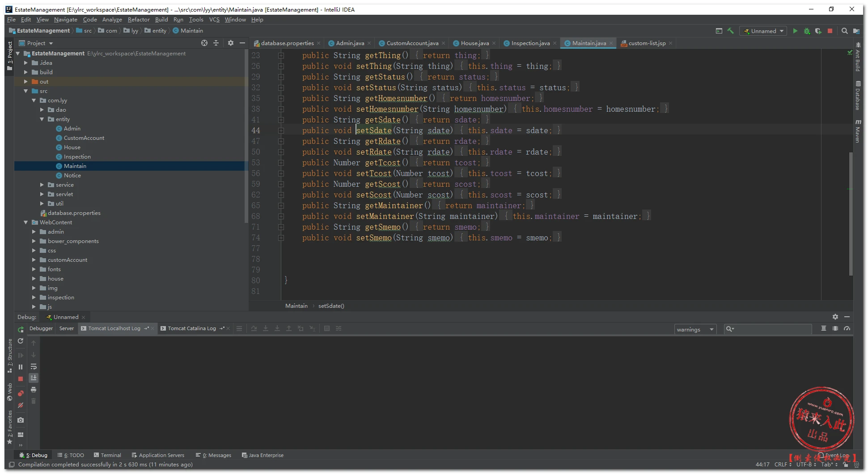Viewport: 868px width, 474px height.
Task: Click Rerun icon in Debug panel
Action: [21, 329]
